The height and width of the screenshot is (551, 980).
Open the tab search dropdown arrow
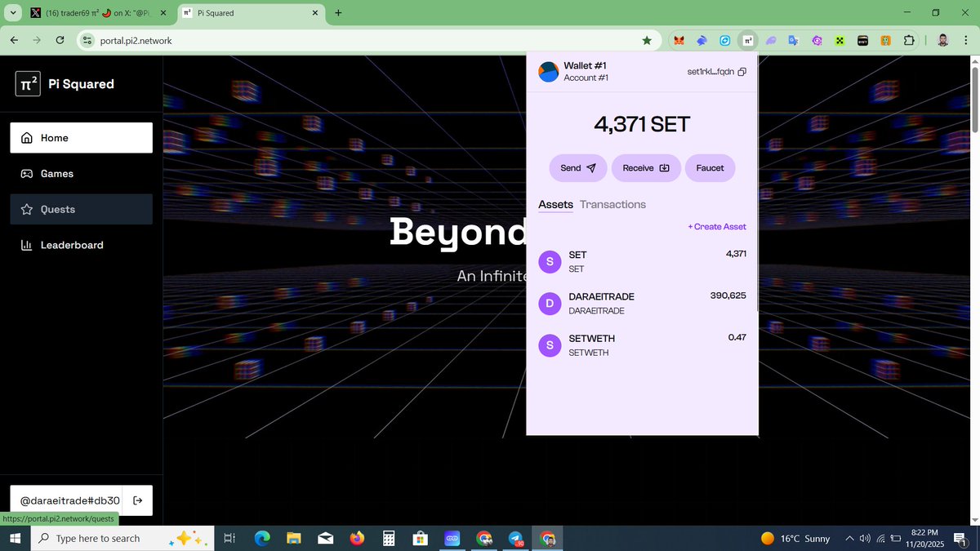click(x=13, y=13)
